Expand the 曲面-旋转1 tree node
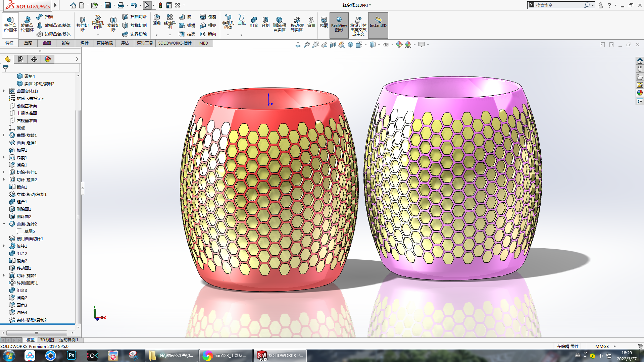The width and height of the screenshot is (644, 362). (4, 135)
